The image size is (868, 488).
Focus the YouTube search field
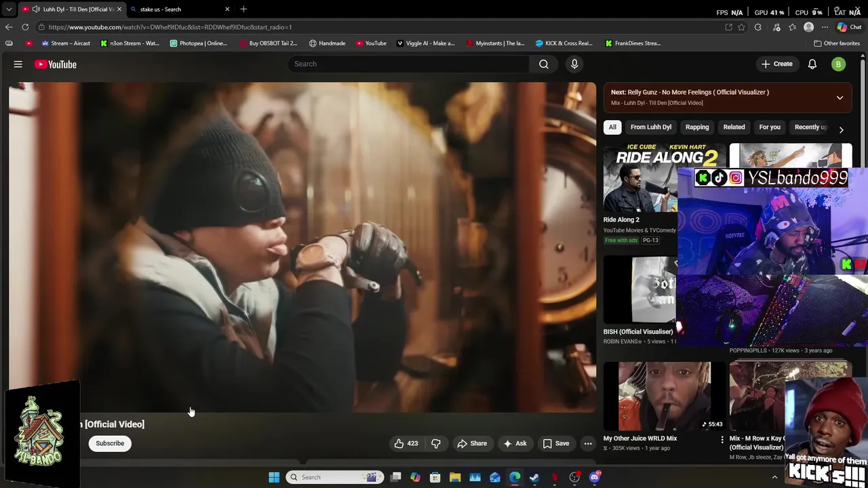pyautogui.click(x=409, y=64)
